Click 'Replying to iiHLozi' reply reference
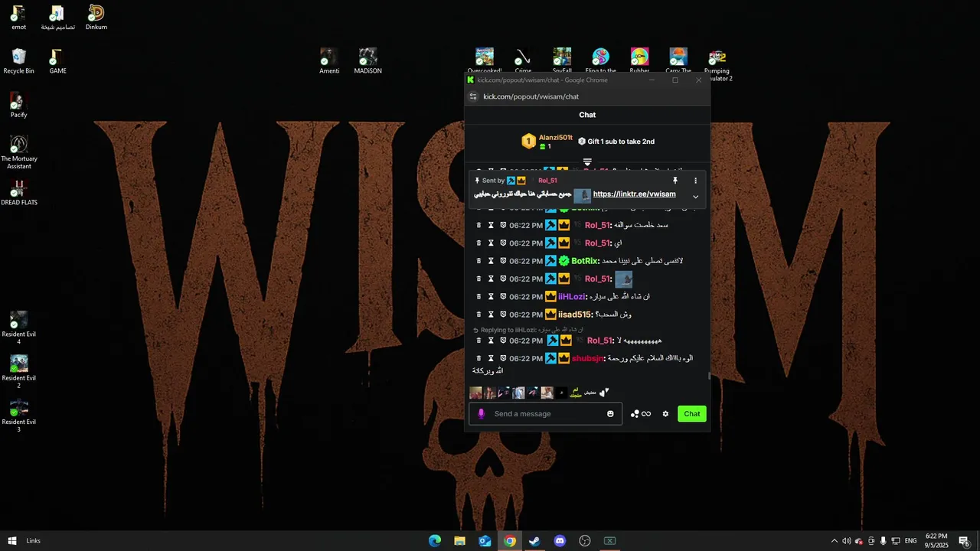Screen dimensions: 980x551 [x=528, y=330]
